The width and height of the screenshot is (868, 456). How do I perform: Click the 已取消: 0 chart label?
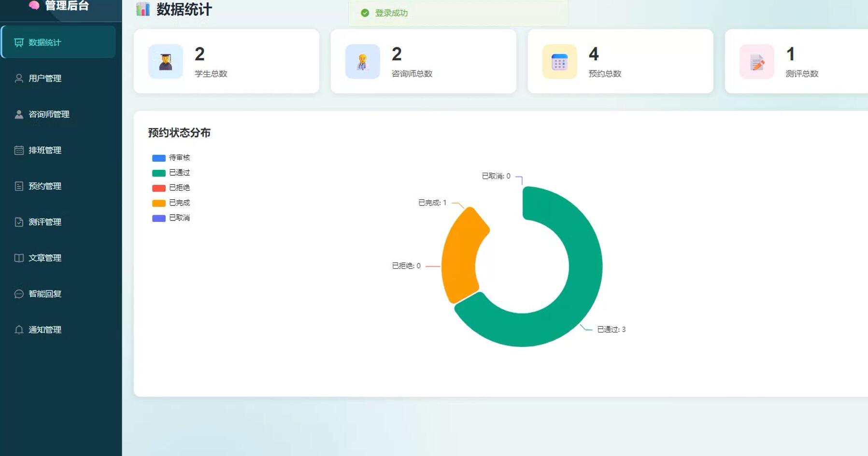coord(496,176)
